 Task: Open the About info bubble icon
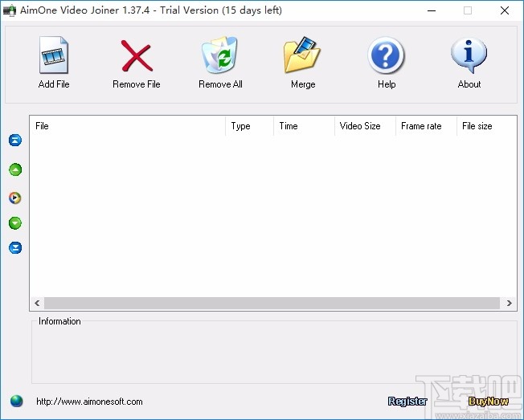(x=469, y=55)
